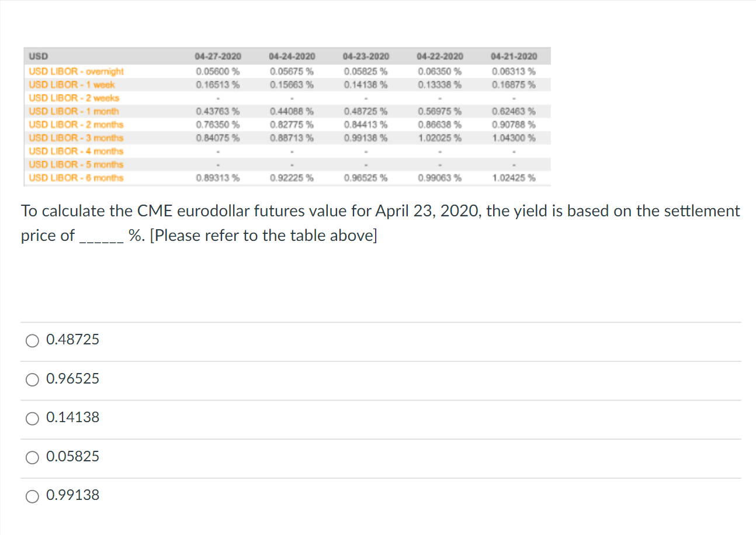Open the USD LIBOR - 3 months link

[76, 138]
